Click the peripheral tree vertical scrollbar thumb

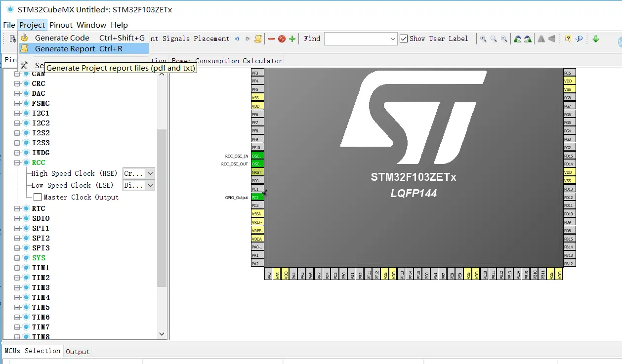[x=162, y=207]
